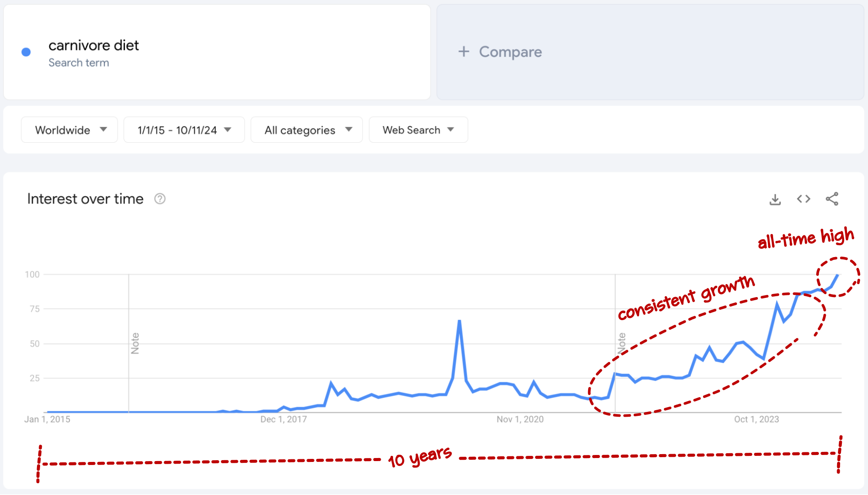Expand the date range 1/1/15 - 10/11/24 dropdown
868x495 pixels.
pos(181,130)
